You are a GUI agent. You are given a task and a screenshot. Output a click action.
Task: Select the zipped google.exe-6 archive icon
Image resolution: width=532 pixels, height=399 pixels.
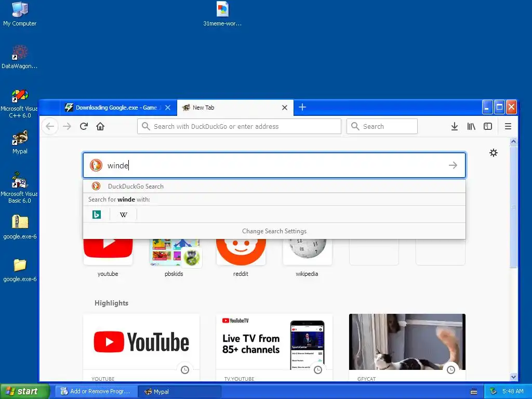pyautogui.click(x=20, y=228)
